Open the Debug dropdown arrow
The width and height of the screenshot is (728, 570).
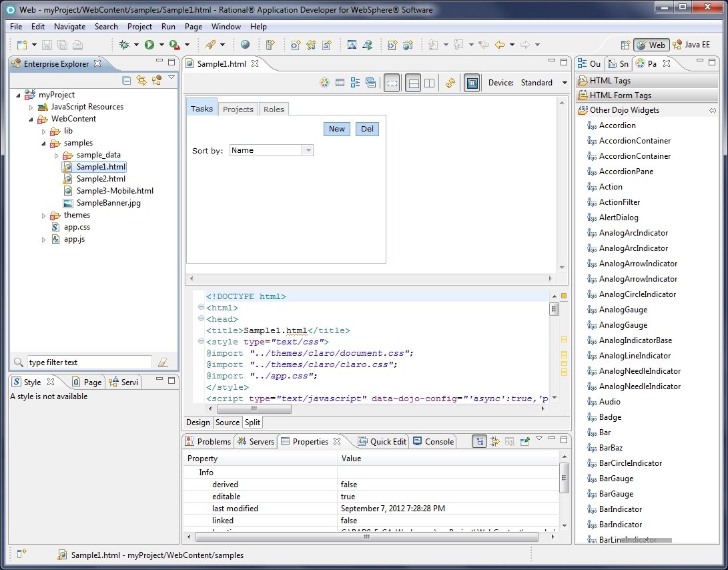pos(136,45)
